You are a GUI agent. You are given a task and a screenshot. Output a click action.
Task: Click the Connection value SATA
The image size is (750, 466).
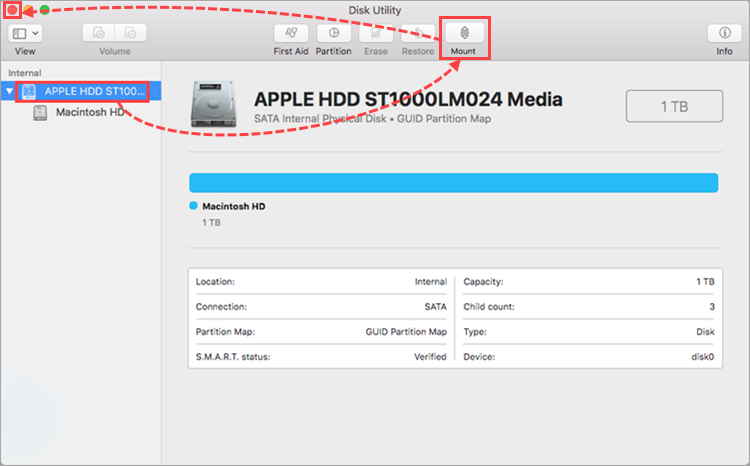coord(435,307)
